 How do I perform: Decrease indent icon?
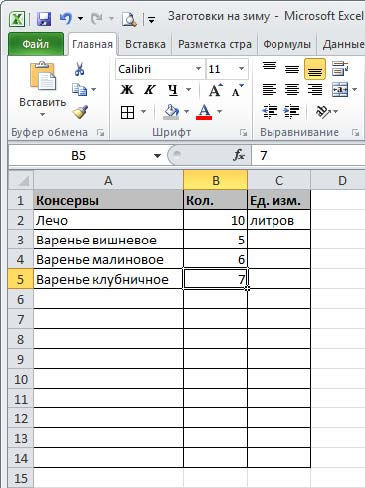pyautogui.click(x=269, y=112)
